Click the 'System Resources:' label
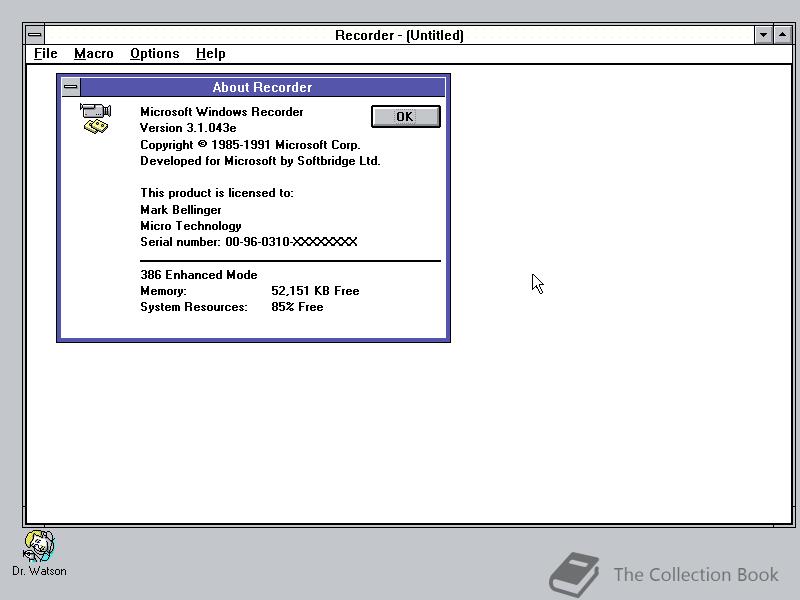Viewport: 800px width, 600px height. (194, 307)
